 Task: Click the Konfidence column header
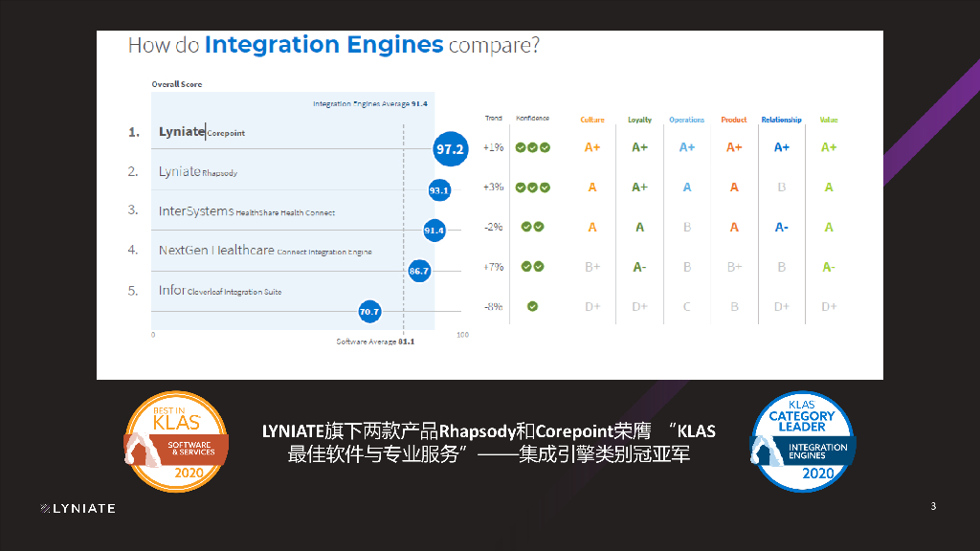[532, 118]
